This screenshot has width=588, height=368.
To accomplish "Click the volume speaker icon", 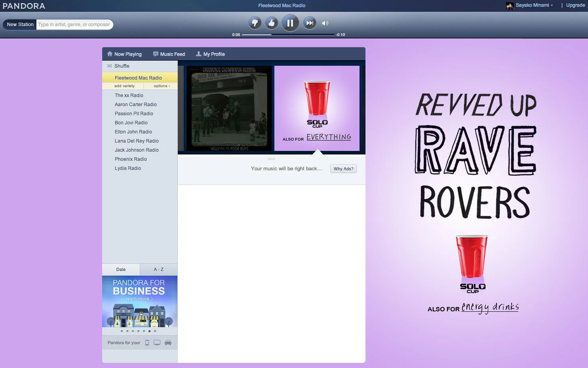I will [325, 23].
